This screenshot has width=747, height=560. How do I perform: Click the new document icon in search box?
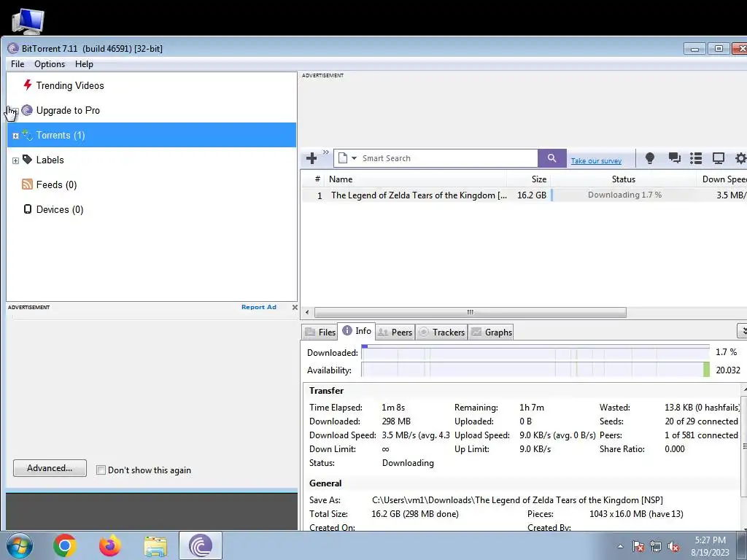(343, 158)
